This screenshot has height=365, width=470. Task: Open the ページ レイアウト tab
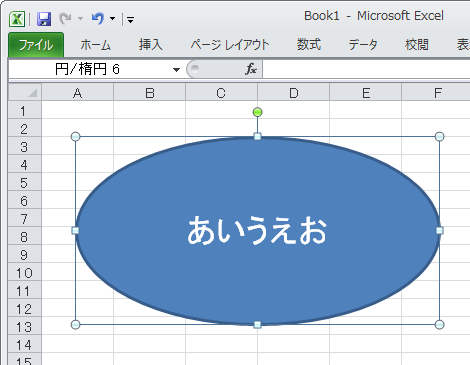pyautogui.click(x=230, y=45)
